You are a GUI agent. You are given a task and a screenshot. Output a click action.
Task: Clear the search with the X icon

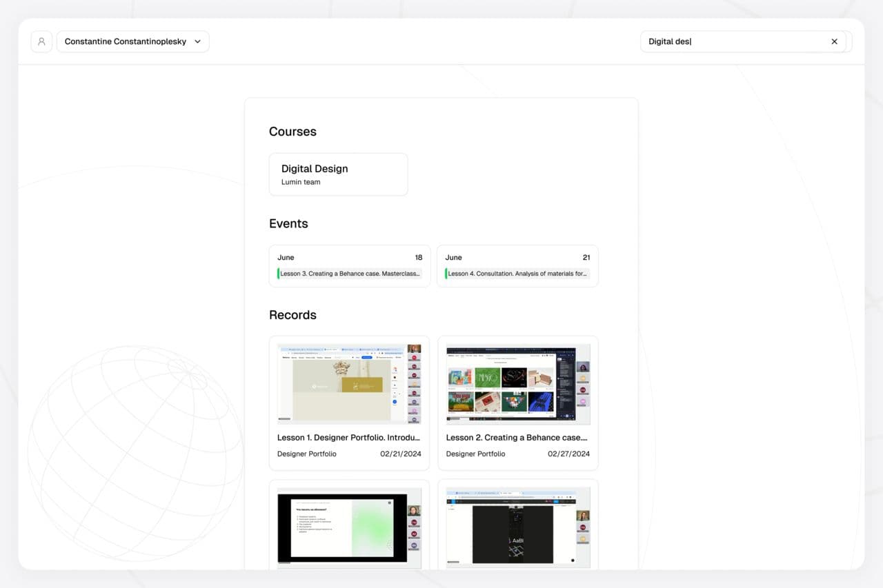click(x=834, y=41)
